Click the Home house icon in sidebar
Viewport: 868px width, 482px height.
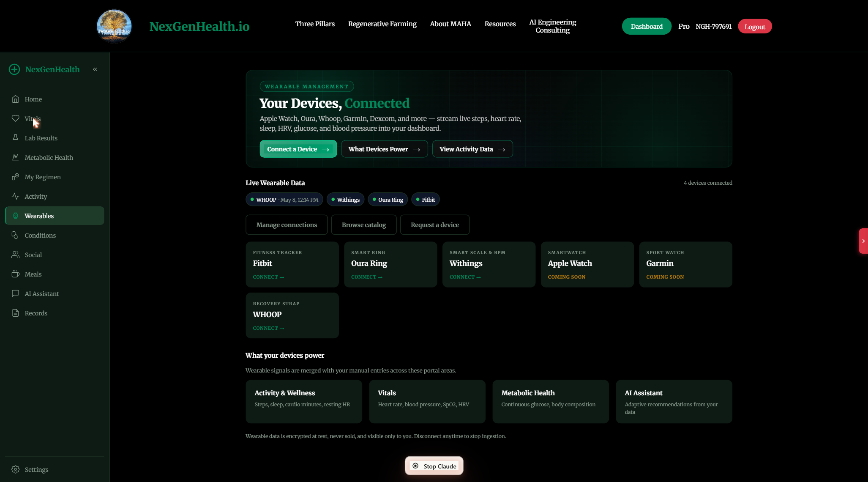coord(16,99)
